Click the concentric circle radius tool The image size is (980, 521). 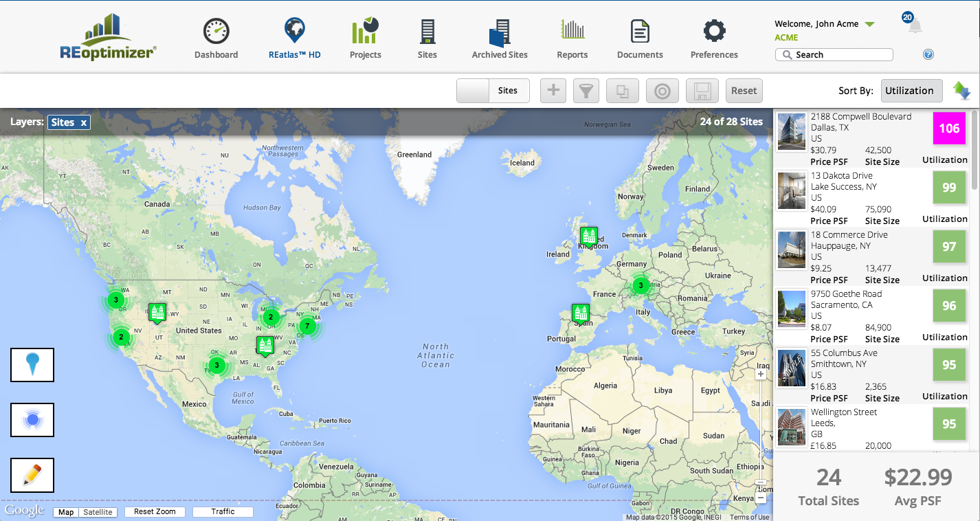[x=662, y=91]
